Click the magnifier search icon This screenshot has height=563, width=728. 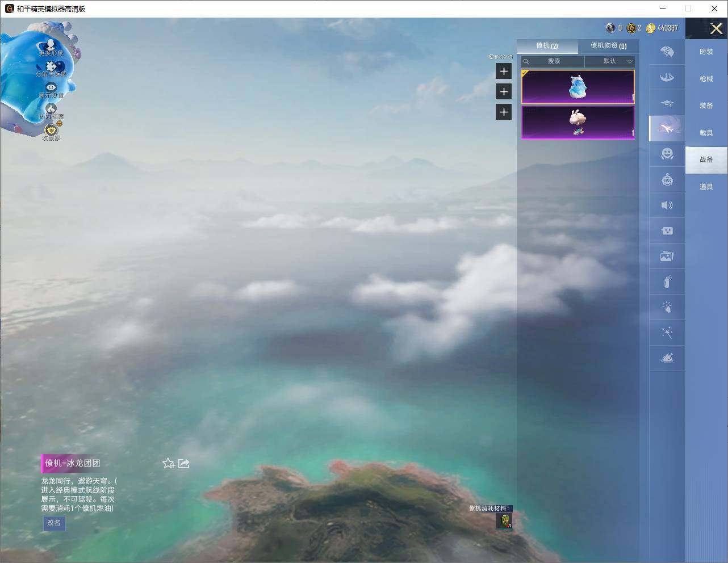(x=526, y=61)
